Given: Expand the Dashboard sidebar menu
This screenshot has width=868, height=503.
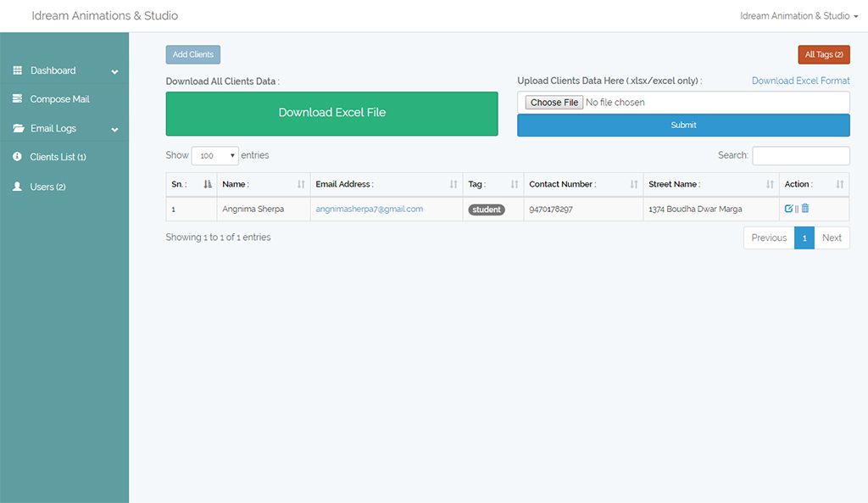Looking at the screenshot, I should pyautogui.click(x=114, y=70).
